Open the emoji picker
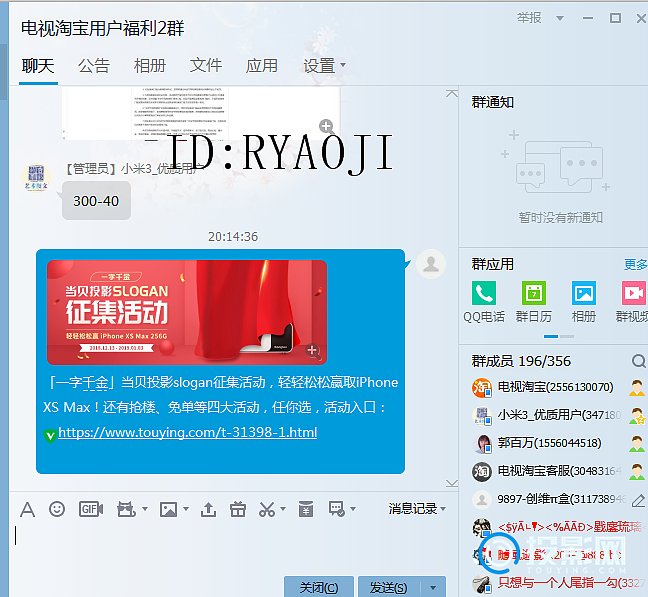The height and width of the screenshot is (597, 648). click(57, 509)
